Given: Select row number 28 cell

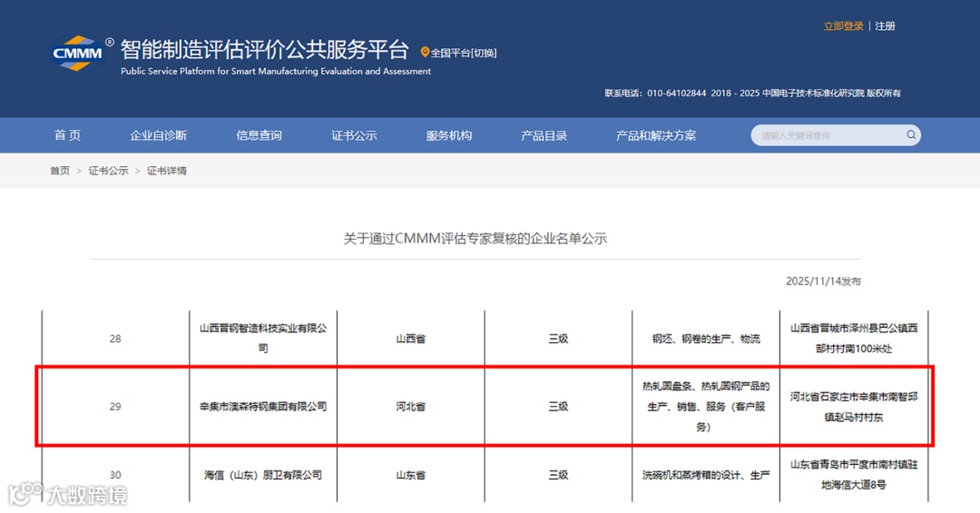Looking at the screenshot, I should tap(115, 339).
